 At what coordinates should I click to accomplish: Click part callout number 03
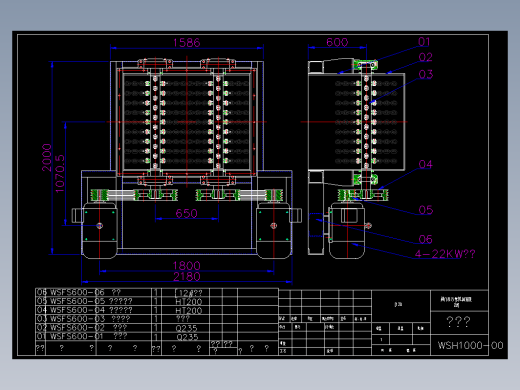[426, 74]
